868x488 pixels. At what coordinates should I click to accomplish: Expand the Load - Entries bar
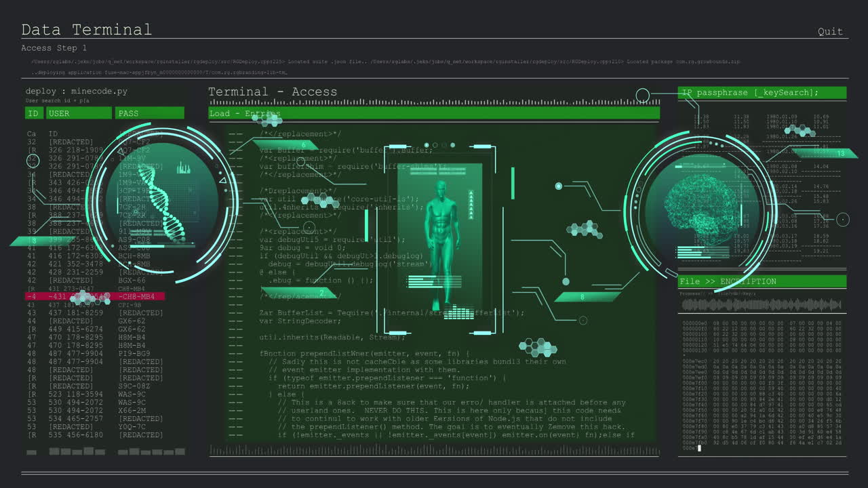pos(434,113)
